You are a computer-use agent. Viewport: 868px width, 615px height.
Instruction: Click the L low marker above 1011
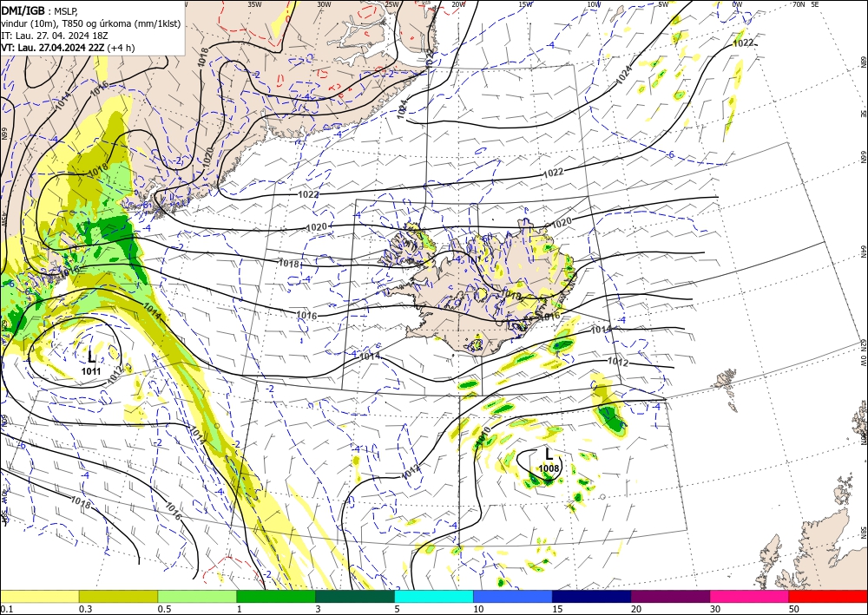coord(92,357)
